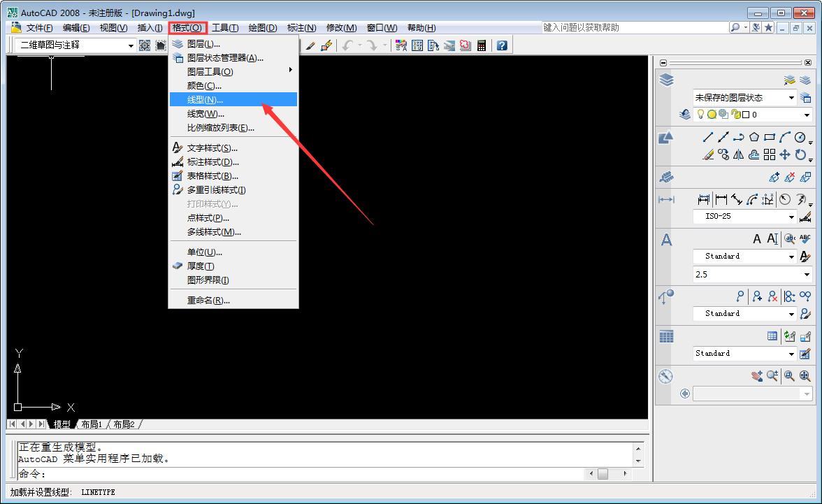Viewport: 822px width, 504px height.
Task: Toggle the layer's lightbulb on/off state
Action: pyautogui.click(x=701, y=114)
